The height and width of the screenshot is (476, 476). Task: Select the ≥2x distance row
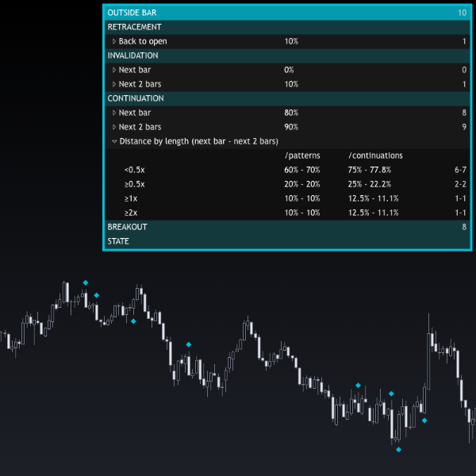pos(287,213)
